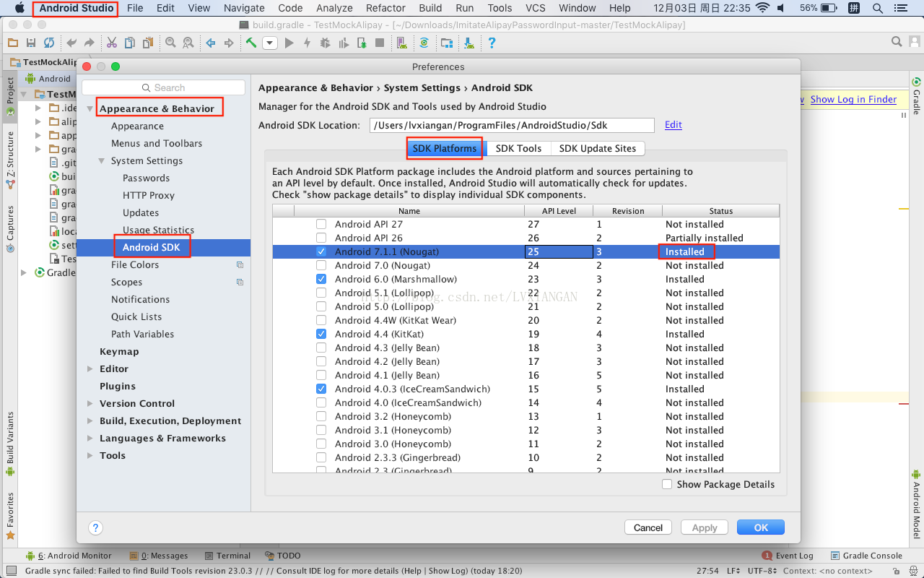The image size is (924, 578).
Task: Open the Navigate menu
Action: coord(244,8)
